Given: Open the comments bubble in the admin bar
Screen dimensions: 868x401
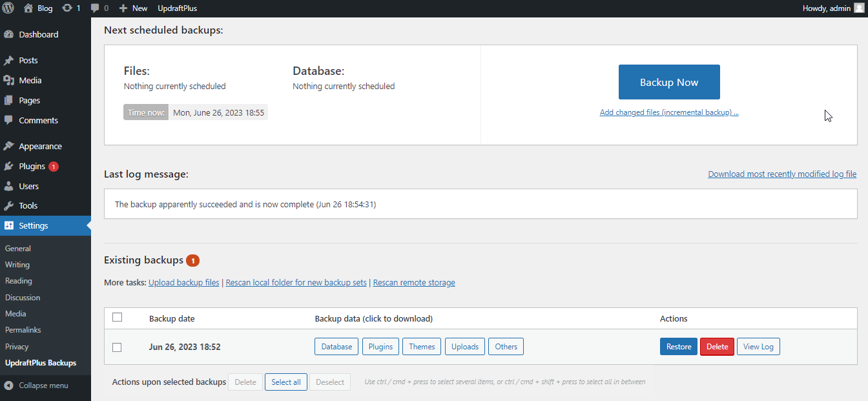Looking at the screenshot, I should coord(96,8).
